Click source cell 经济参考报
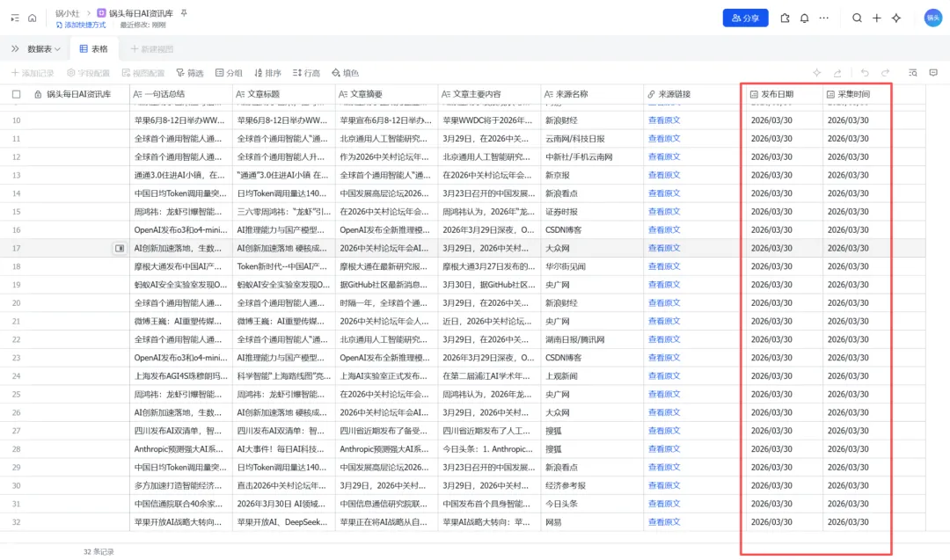This screenshot has width=950, height=560. tap(592, 485)
